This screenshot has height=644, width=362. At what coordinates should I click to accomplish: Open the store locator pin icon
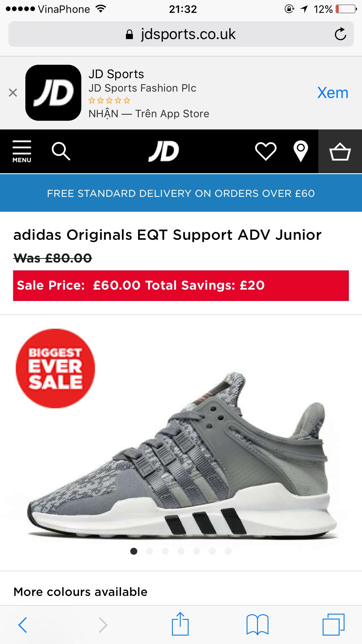[301, 151]
